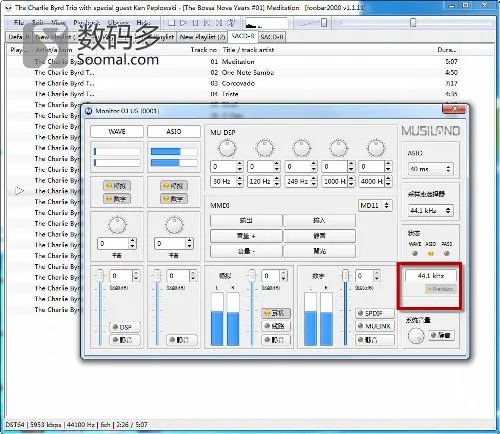500x434 pixels.
Task: Click the MMIDI volume - button
Action: [x=246, y=251]
